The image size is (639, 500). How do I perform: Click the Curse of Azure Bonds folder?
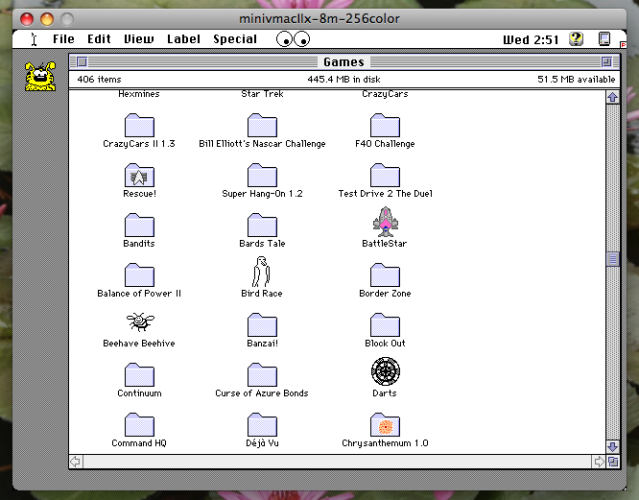point(262,375)
